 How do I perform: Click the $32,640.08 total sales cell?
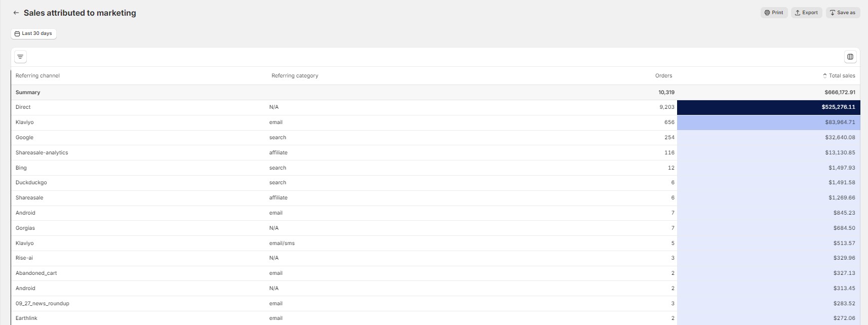769,138
